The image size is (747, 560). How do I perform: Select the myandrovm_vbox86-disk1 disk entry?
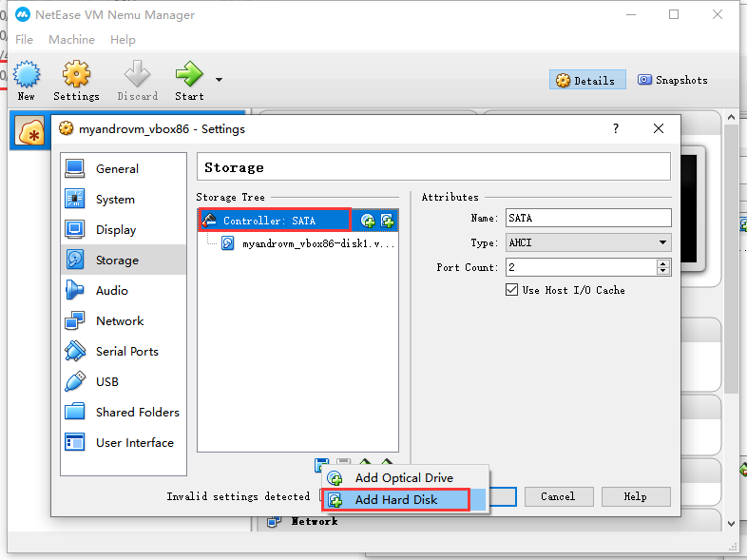click(308, 244)
